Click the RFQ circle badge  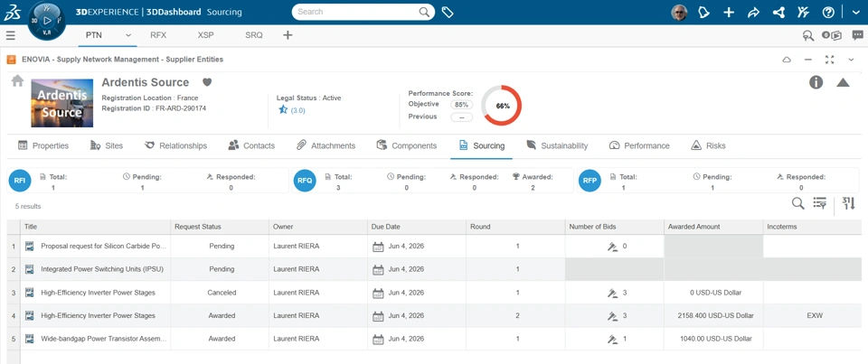(305, 181)
